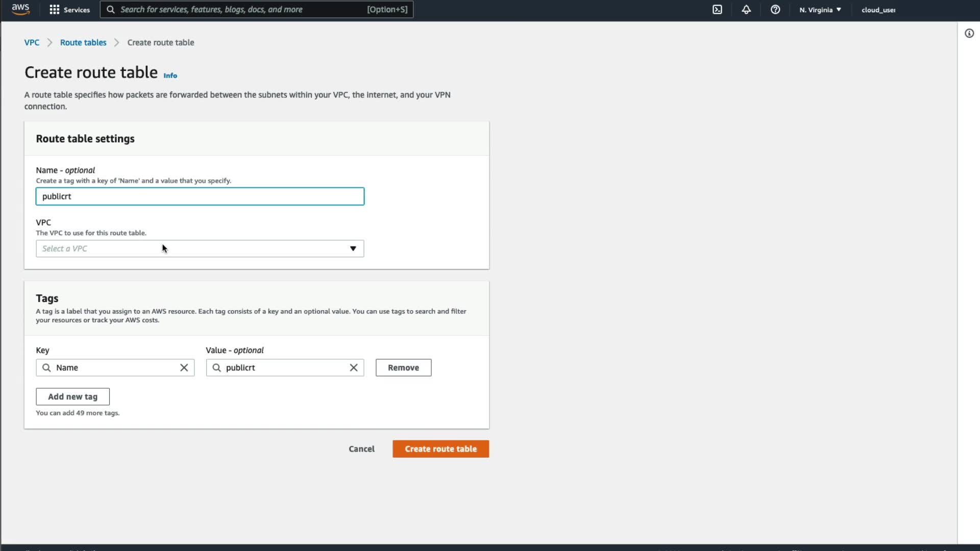
Task: Open the help question mark icon
Action: click(775, 10)
